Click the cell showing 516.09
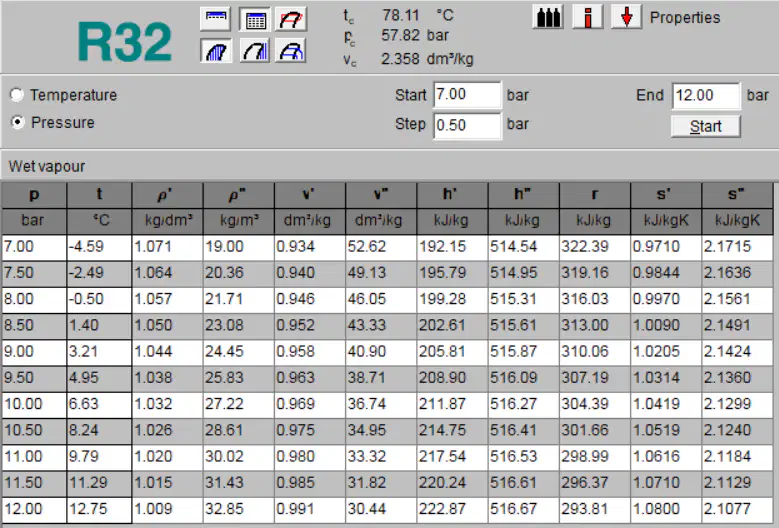This screenshot has height=528, width=779. pyautogui.click(x=523, y=378)
